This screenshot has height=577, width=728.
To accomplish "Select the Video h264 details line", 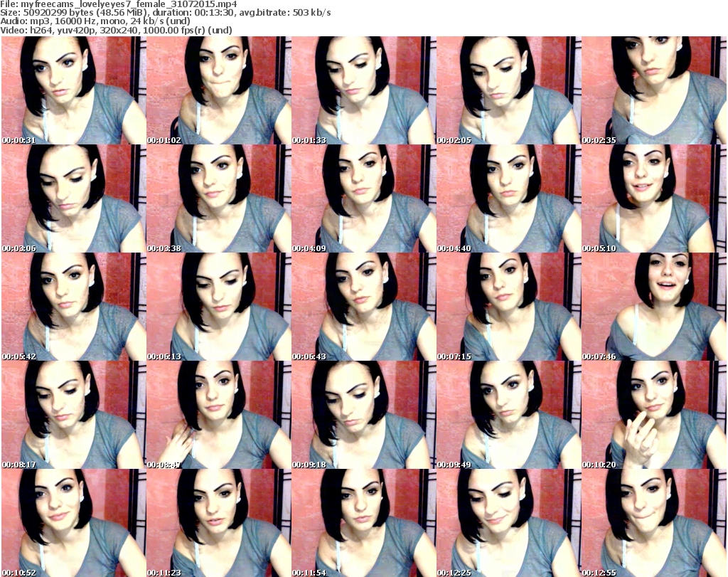I will 116,30.
